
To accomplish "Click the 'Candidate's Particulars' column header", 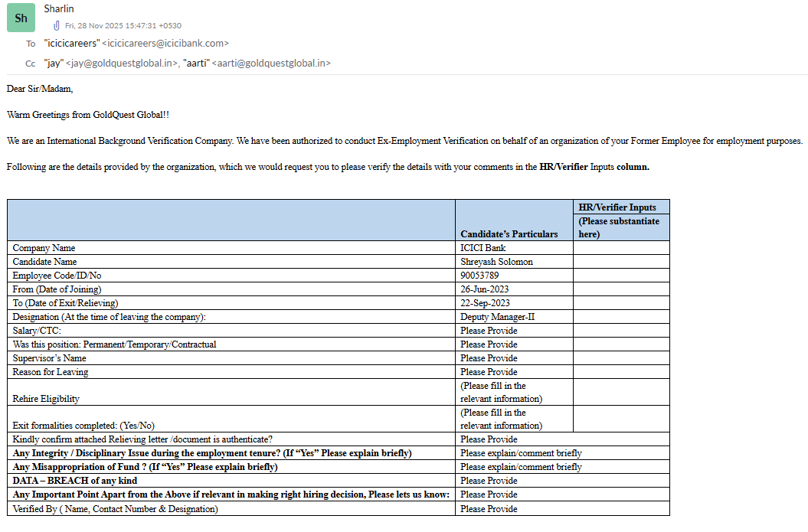I will [x=509, y=233].
